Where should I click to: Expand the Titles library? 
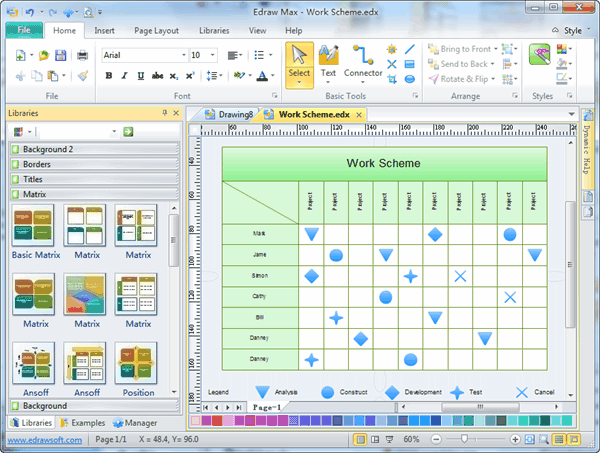[94, 179]
